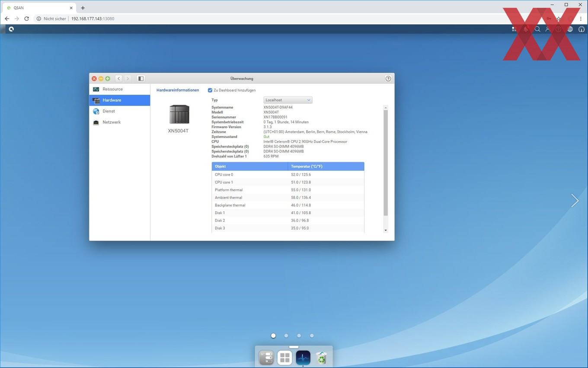Click the Ressource sidebar icon

pyautogui.click(x=96, y=89)
